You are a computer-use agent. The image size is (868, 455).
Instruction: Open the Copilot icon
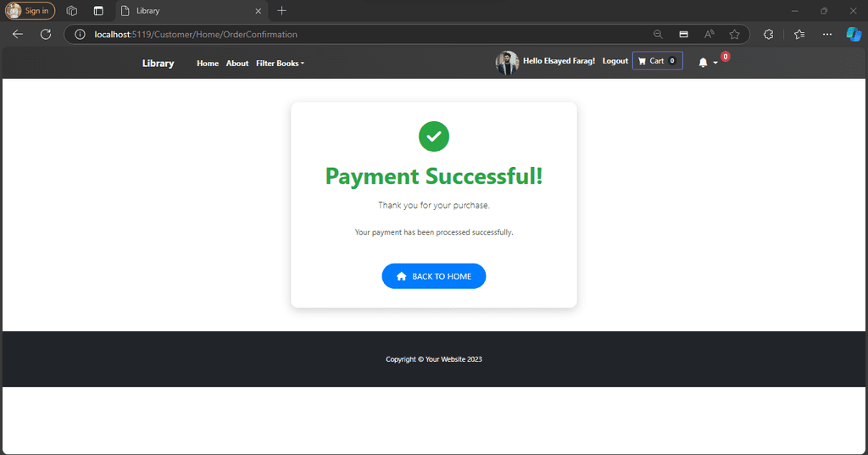[854, 35]
